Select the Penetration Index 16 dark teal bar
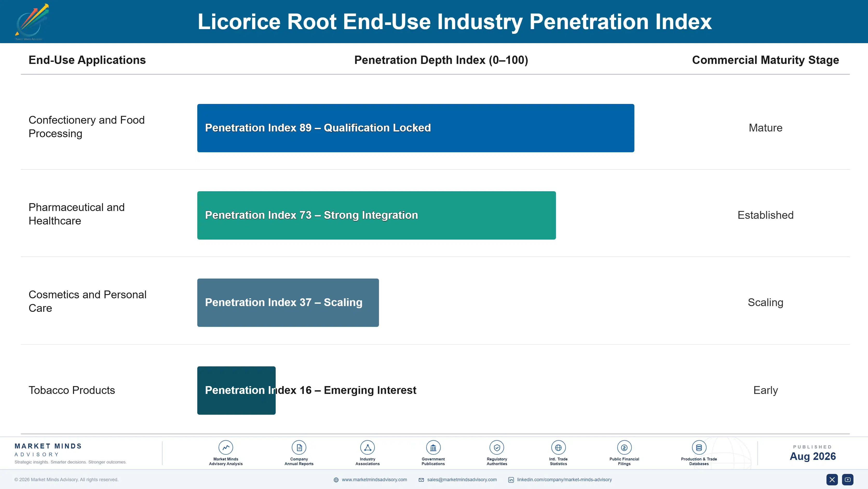Viewport: 868px width, 489px height. click(236, 391)
